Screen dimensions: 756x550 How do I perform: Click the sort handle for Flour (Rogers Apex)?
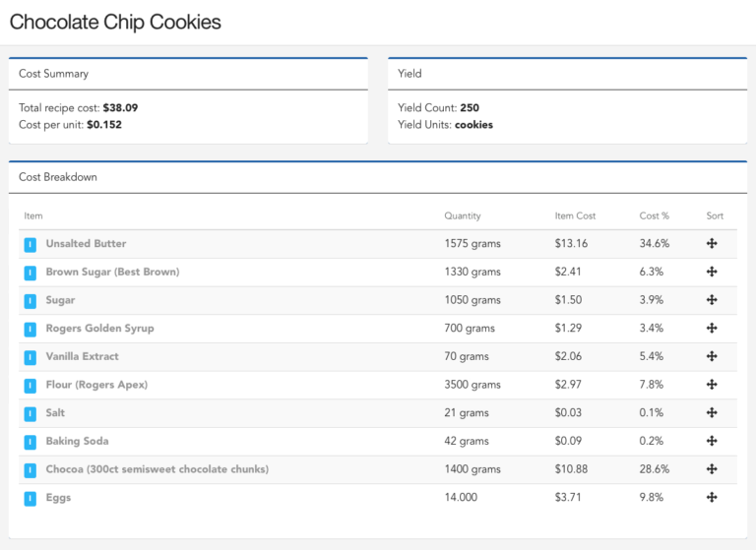(x=712, y=385)
